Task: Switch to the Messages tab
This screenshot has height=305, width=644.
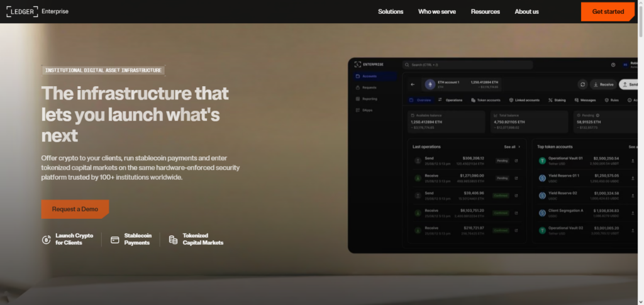Action: 586,100
